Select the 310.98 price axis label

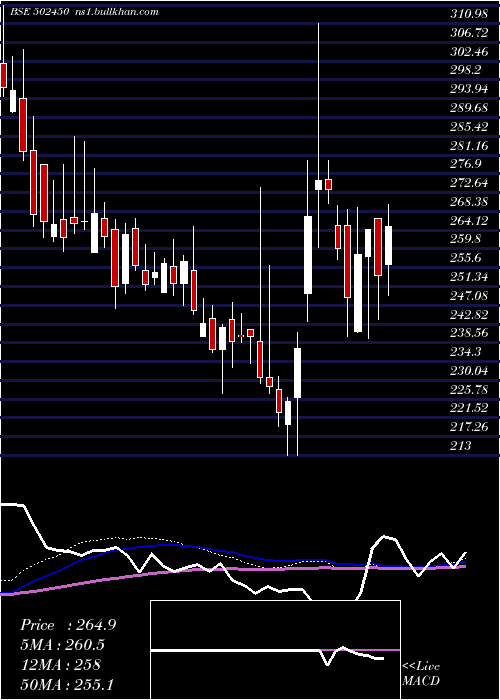469,14
